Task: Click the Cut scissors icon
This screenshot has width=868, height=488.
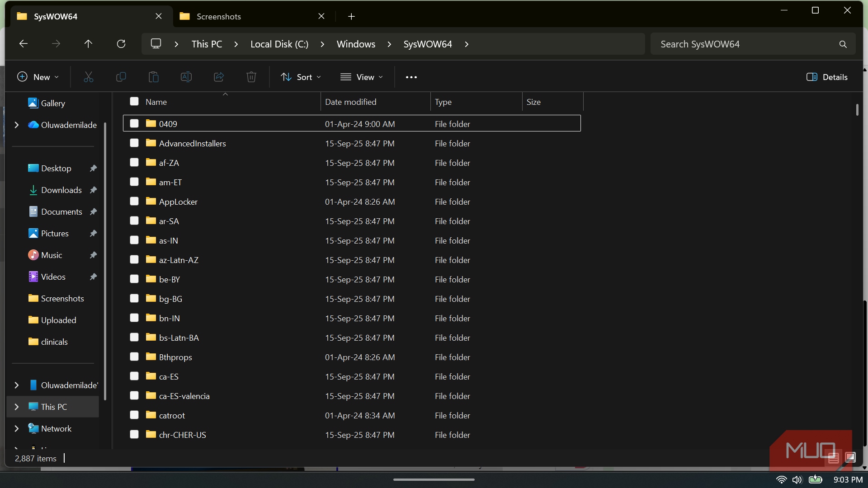Action: (x=89, y=77)
